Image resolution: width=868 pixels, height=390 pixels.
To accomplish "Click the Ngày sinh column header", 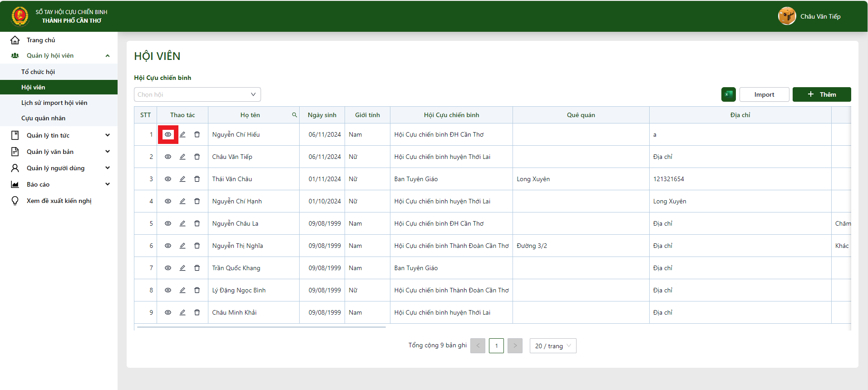I will 322,115.
